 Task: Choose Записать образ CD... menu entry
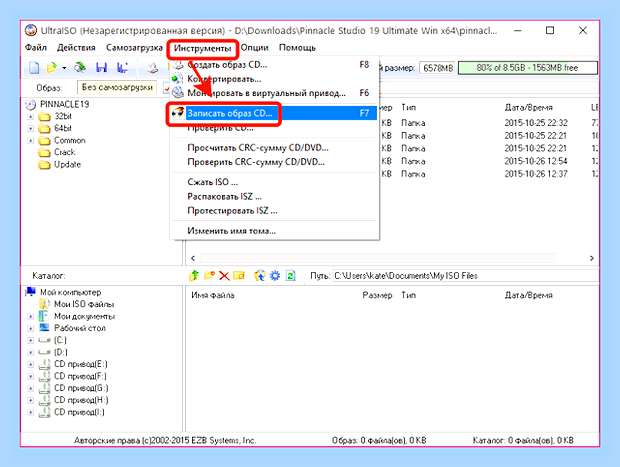pyautogui.click(x=274, y=113)
